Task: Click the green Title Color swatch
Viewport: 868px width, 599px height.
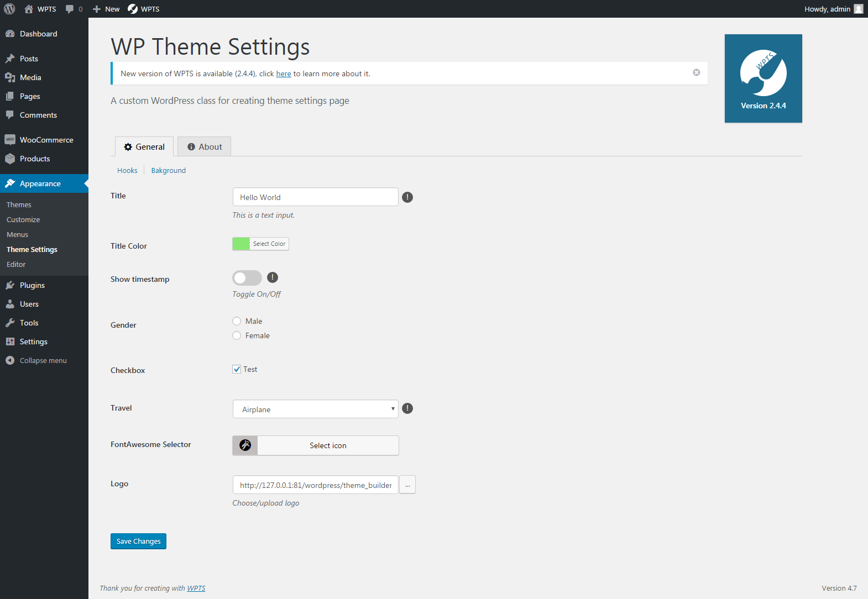Action: point(241,244)
